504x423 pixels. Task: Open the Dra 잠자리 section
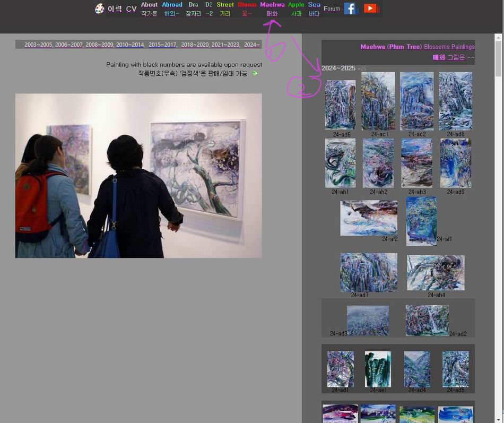(x=193, y=9)
